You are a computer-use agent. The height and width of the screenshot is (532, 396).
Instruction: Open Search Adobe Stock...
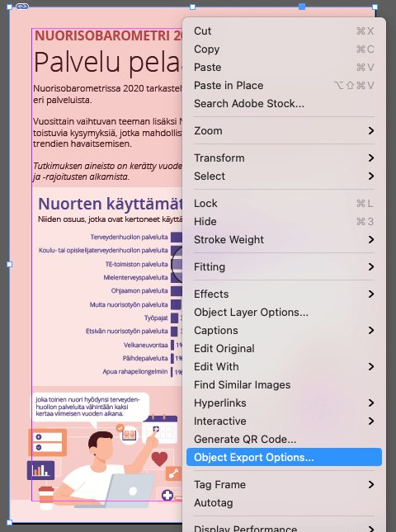pyautogui.click(x=284, y=103)
